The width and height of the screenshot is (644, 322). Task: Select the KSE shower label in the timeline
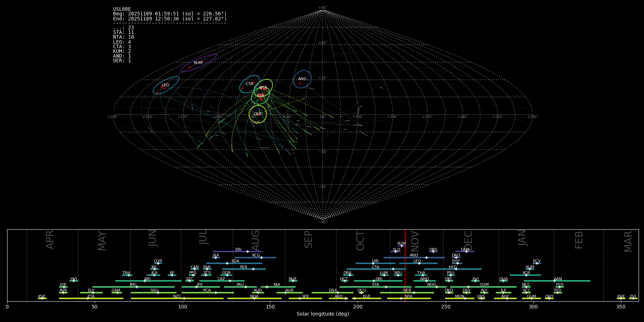coord(42,297)
